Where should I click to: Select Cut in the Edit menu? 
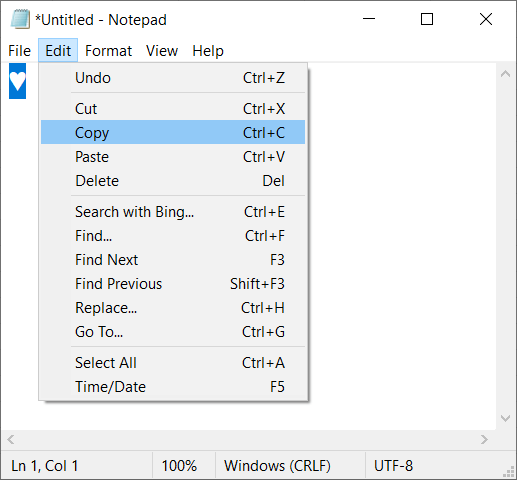click(x=173, y=108)
